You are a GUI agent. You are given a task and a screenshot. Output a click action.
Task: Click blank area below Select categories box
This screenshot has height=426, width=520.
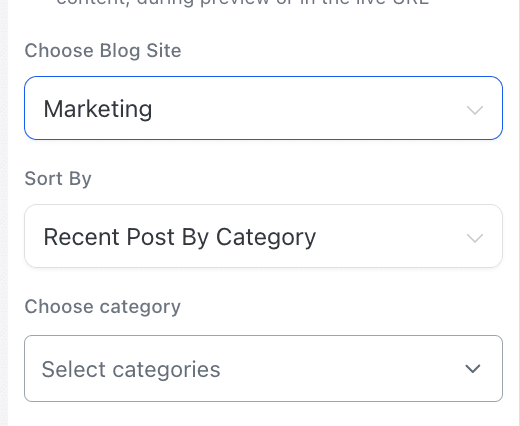pyautogui.click(x=263, y=415)
